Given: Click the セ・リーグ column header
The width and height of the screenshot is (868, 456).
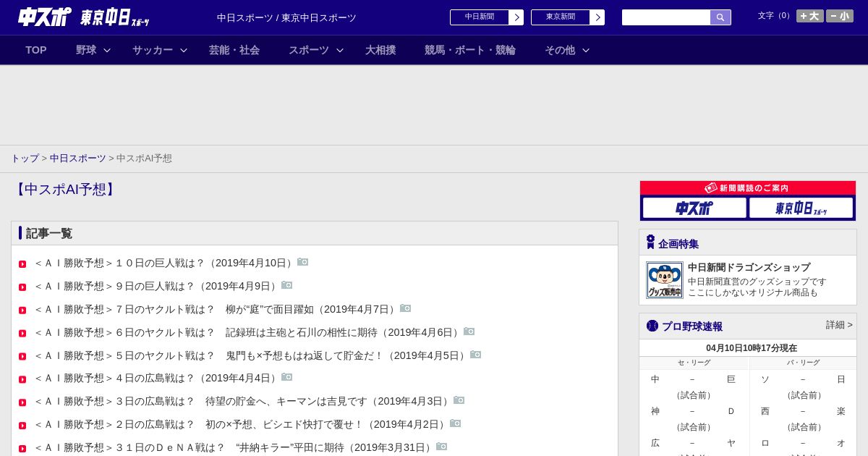Looking at the screenshot, I should click(x=694, y=363).
